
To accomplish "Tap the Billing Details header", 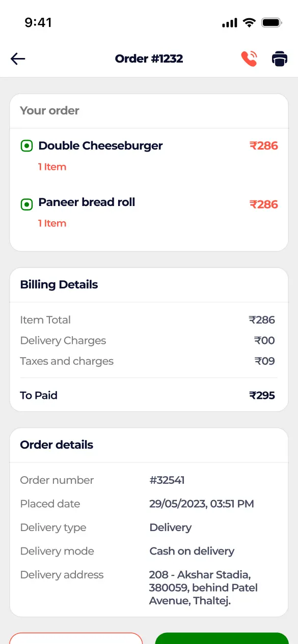I will pos(59,285).
